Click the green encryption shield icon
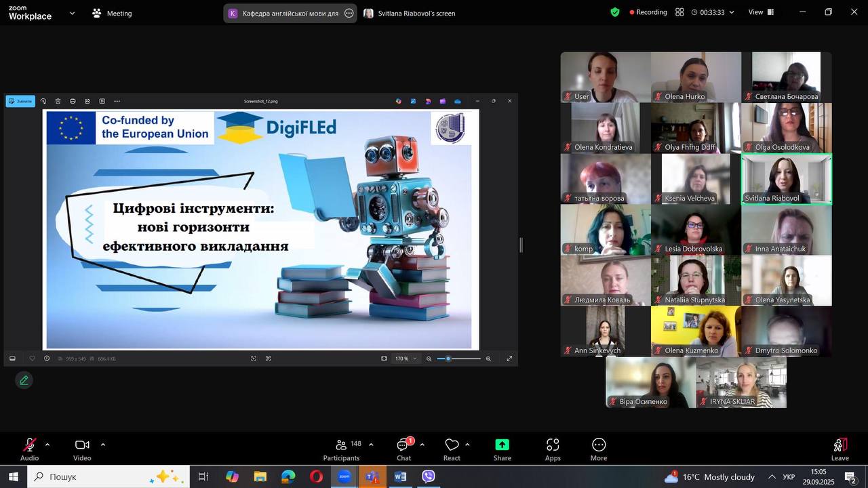This screenshot has width=868, height=488. point(615,12)
